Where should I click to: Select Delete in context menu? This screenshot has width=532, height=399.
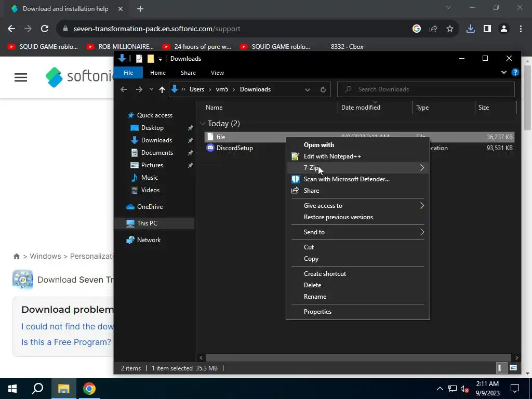(358, 285)
